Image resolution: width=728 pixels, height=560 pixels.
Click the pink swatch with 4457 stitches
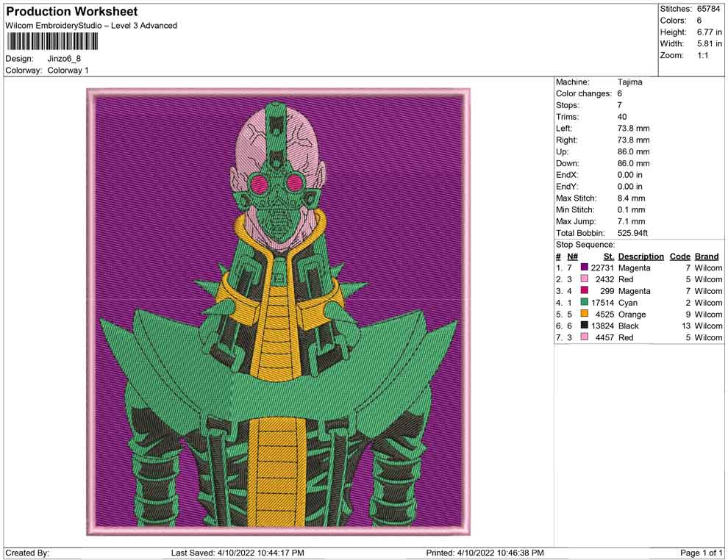click(x=585, y=337)
